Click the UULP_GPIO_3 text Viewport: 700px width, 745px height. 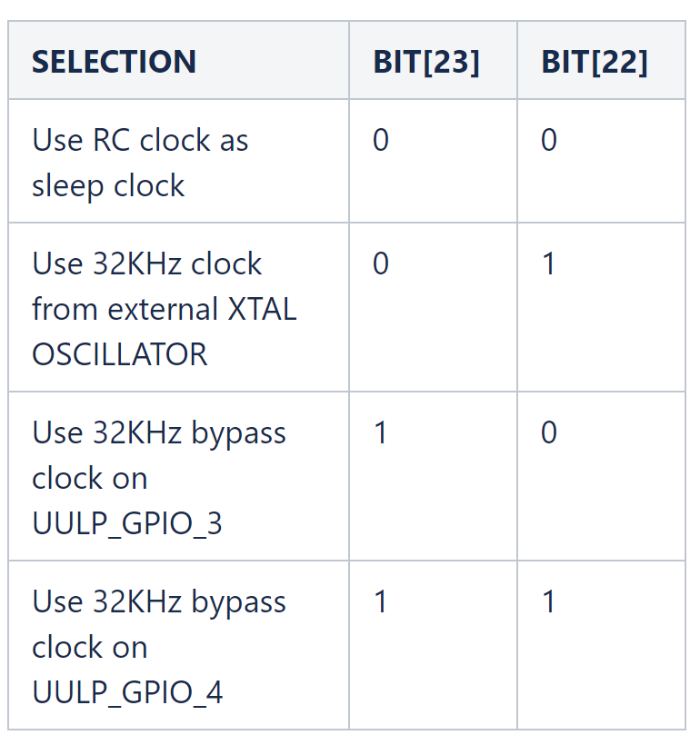(127, 523)
